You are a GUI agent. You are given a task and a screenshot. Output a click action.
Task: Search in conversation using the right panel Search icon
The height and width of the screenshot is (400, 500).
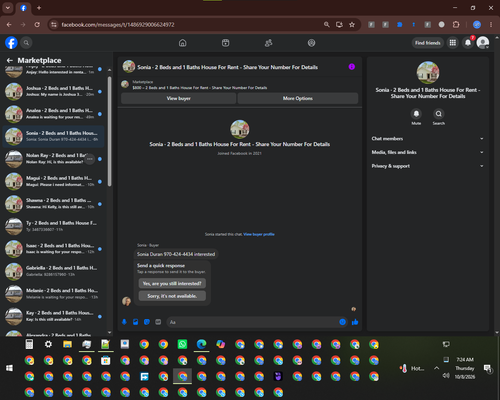click(439, 114)
